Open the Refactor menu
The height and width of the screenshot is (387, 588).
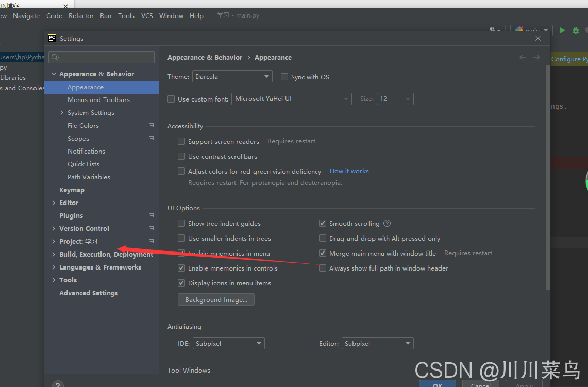point(81,16)
